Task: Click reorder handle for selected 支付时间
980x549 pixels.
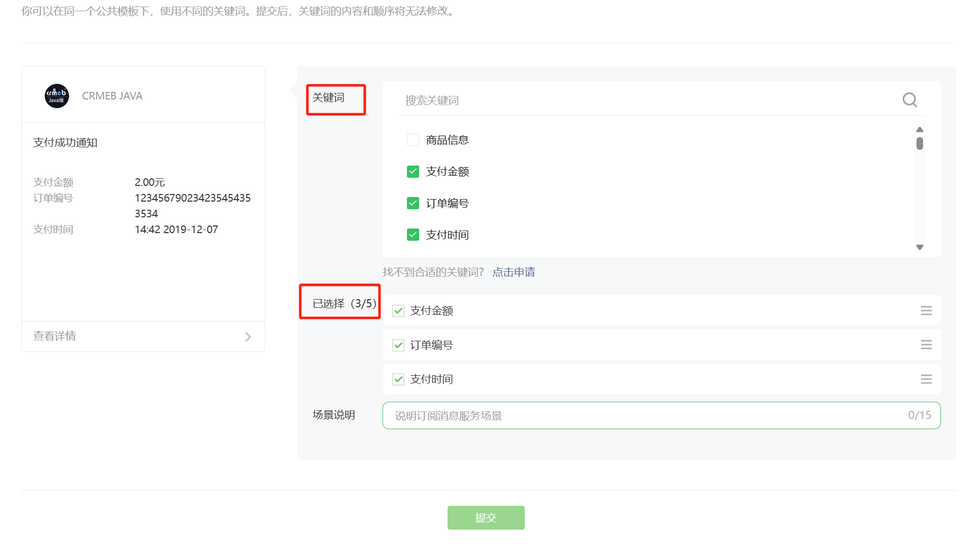Action: [926, 379]
